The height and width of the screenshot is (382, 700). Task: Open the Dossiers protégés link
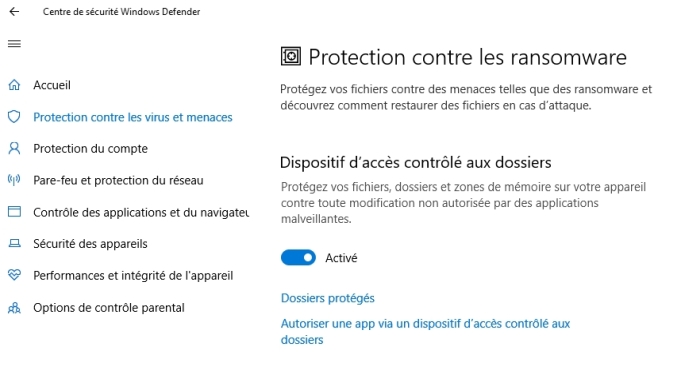point(328,298)
